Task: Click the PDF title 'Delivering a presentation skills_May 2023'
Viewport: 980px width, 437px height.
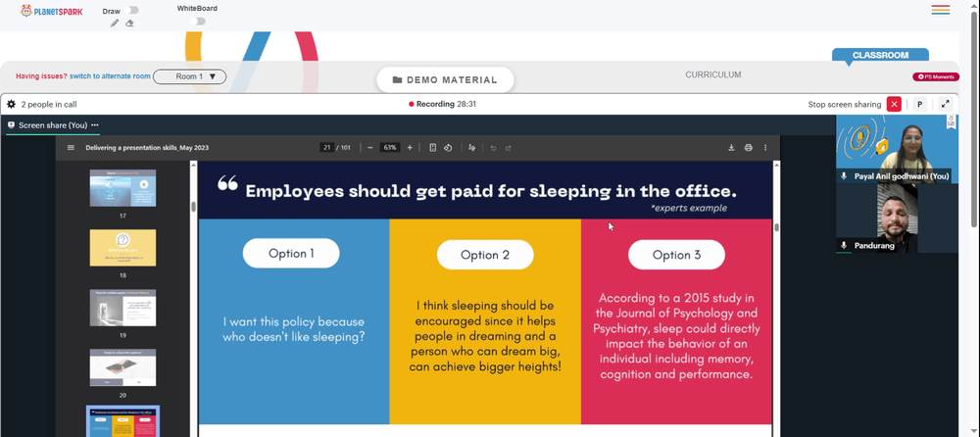Action: pyautogui.click(x=147, y=148)
